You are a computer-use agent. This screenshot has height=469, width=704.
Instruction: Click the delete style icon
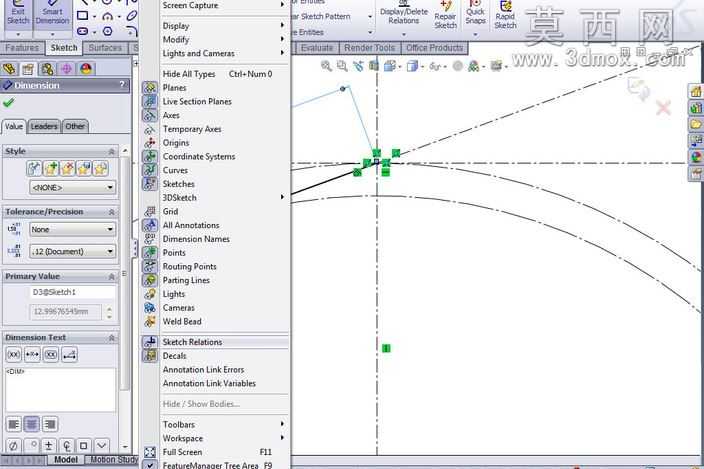[67, 169]
